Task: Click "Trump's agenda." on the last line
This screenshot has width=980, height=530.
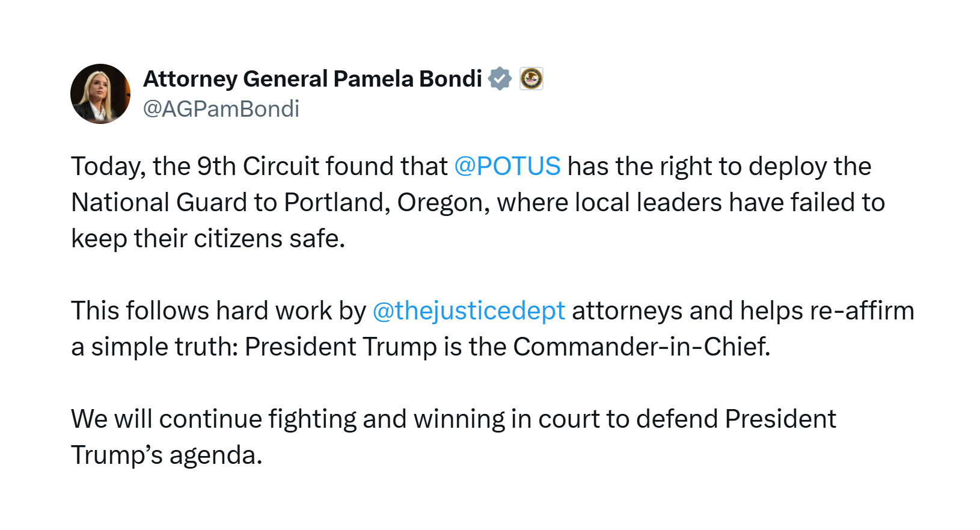Action: [167, 455]
